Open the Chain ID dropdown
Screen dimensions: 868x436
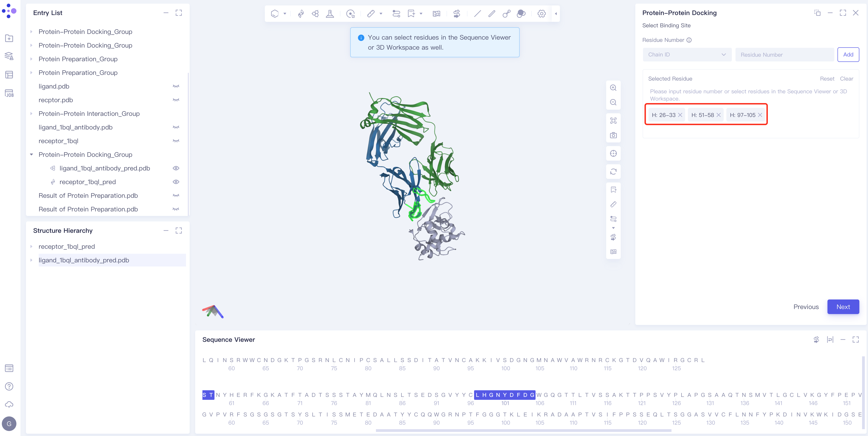(x=687, y=55)
